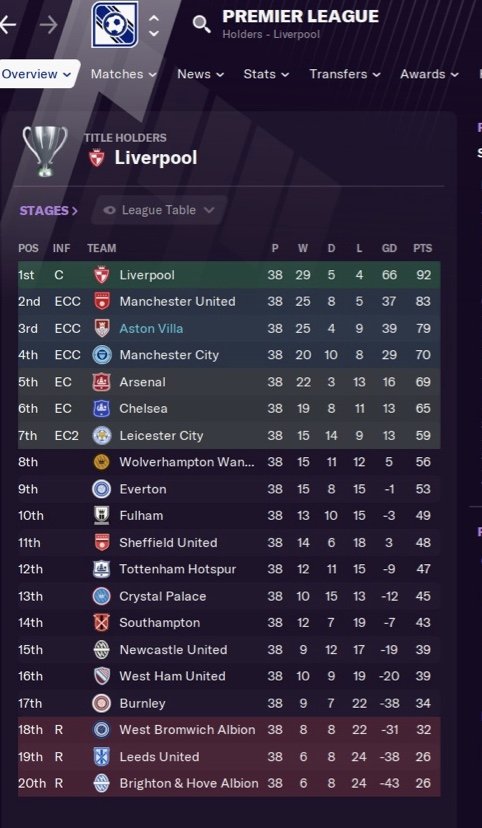
Task: Click the forward navigation arrow
Action: coord(49,24)
